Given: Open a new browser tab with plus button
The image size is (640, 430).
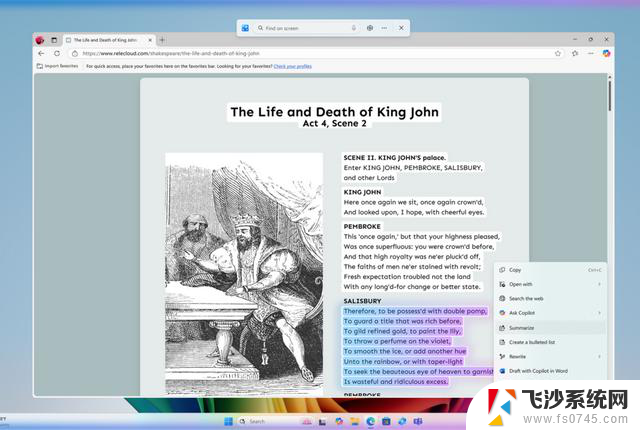Looking at the screenshot, I should 162,40.
